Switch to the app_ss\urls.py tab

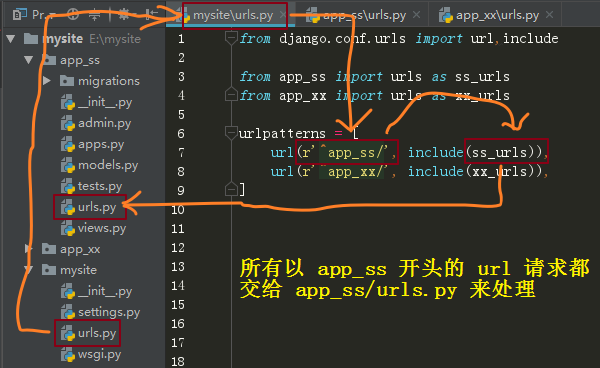(x=364, y=15)
